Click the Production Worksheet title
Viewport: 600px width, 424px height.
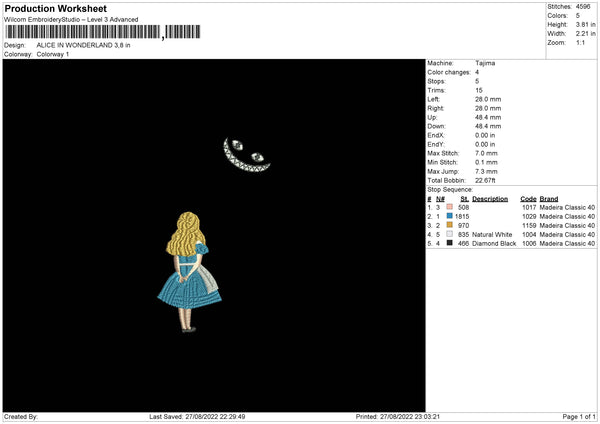point(55,8)
